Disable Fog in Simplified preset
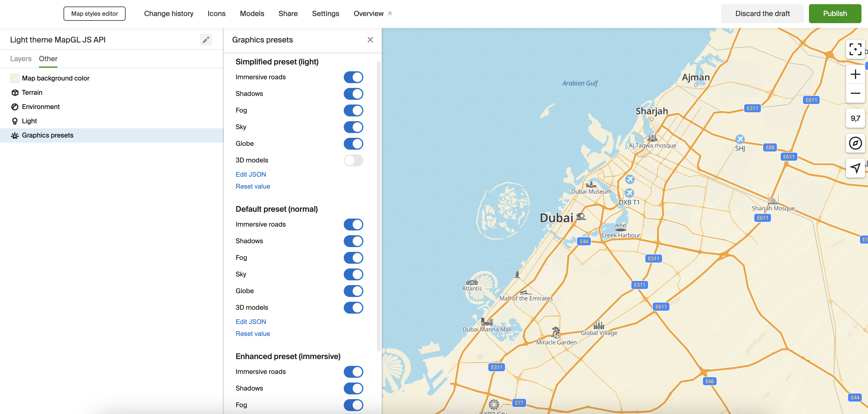Screen dimensions: 868x414 pyautogui.click(x=353, y=110)
